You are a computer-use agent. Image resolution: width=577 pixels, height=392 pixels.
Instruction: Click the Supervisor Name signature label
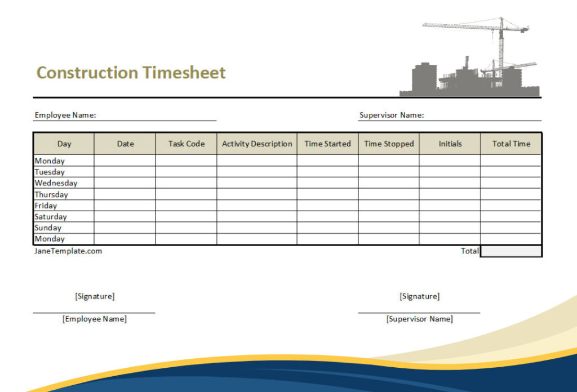click(x=419, y=319)
